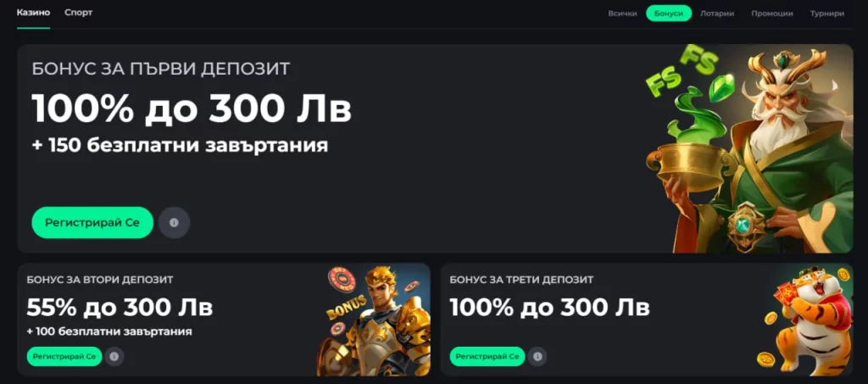This screenshot has width=868, height=384.
Task: Select the Лотарии filter
Action: click(717, 14)
